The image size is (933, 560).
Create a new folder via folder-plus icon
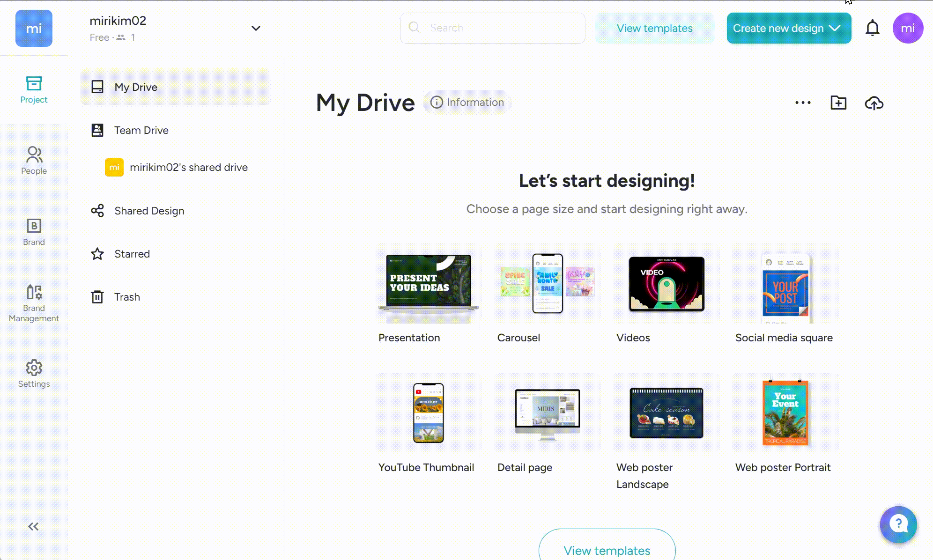[838, 103]
